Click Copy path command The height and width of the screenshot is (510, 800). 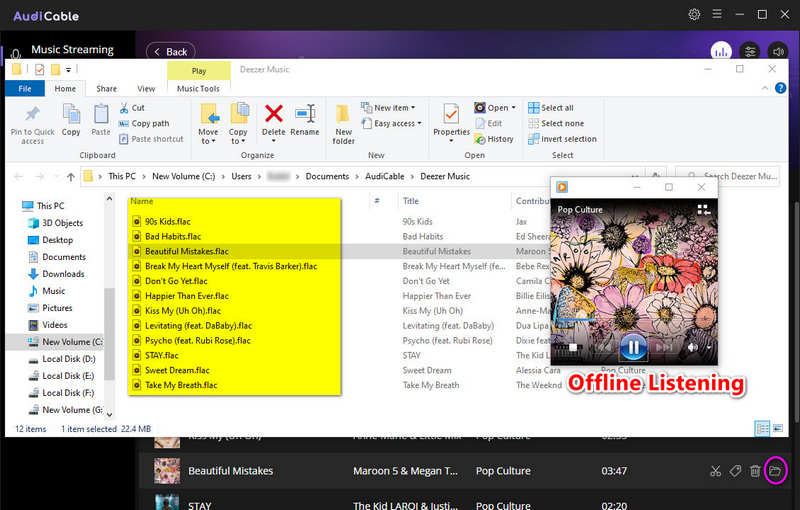point(143,123)
